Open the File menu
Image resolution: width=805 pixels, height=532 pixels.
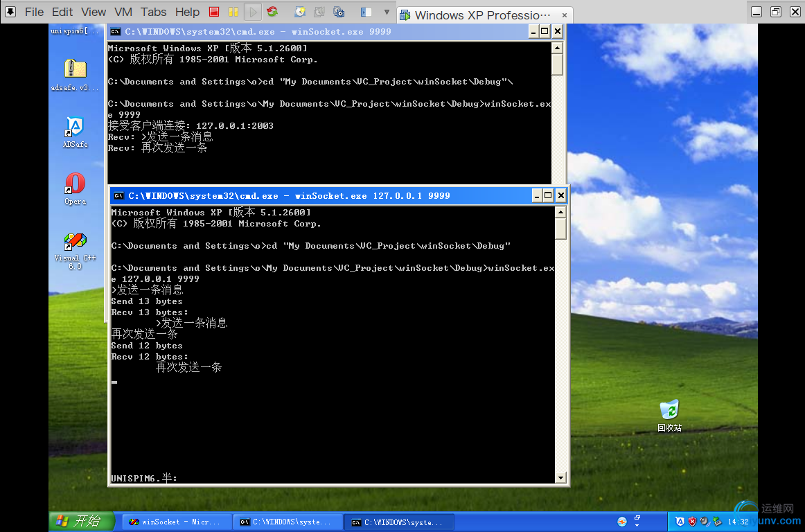tap(35, 12)
